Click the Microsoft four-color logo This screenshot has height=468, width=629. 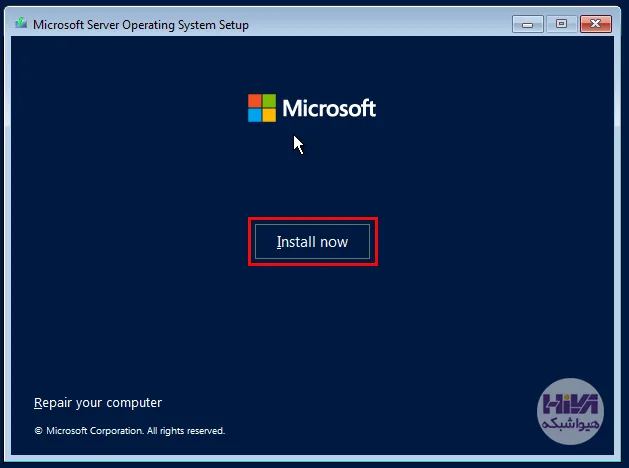tap(262, 108)
